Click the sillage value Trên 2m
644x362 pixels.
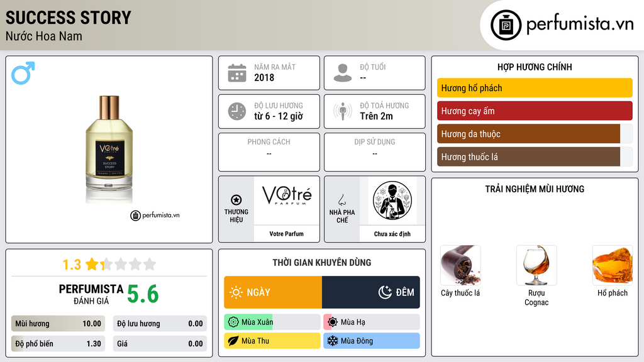(x=376, y=116)
